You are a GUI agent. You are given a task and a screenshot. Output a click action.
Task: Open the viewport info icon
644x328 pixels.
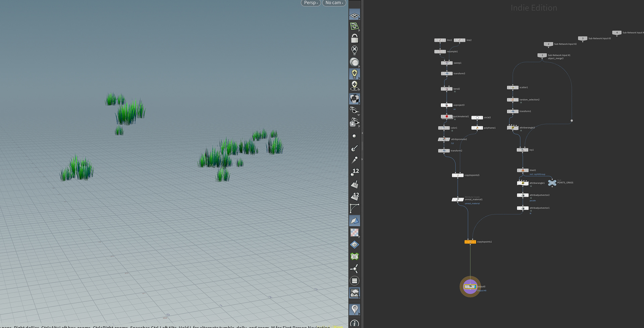tap(355, 323)
